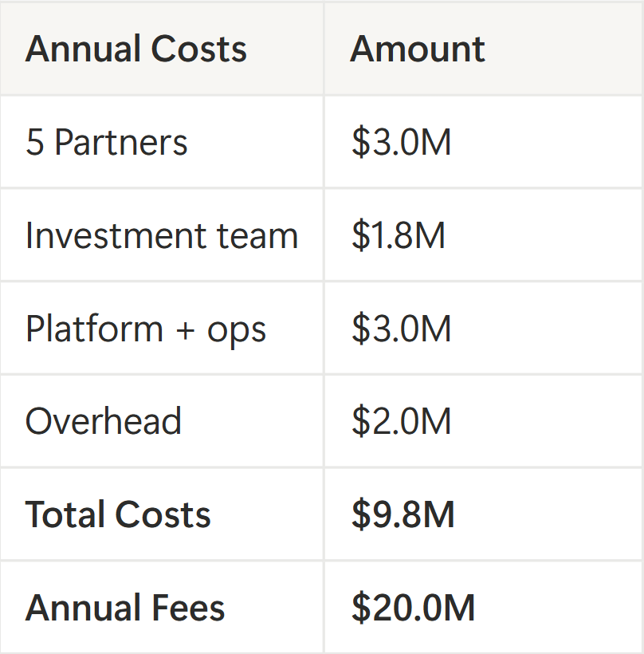Click the Amount column header
This screenshot has height=654, width=644.
(418, 49)
